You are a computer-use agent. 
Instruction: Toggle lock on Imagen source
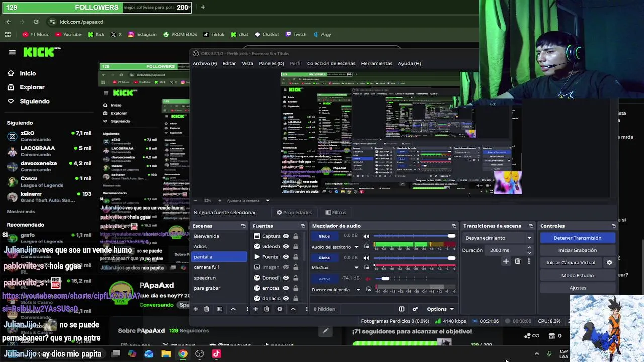(296, 267)
